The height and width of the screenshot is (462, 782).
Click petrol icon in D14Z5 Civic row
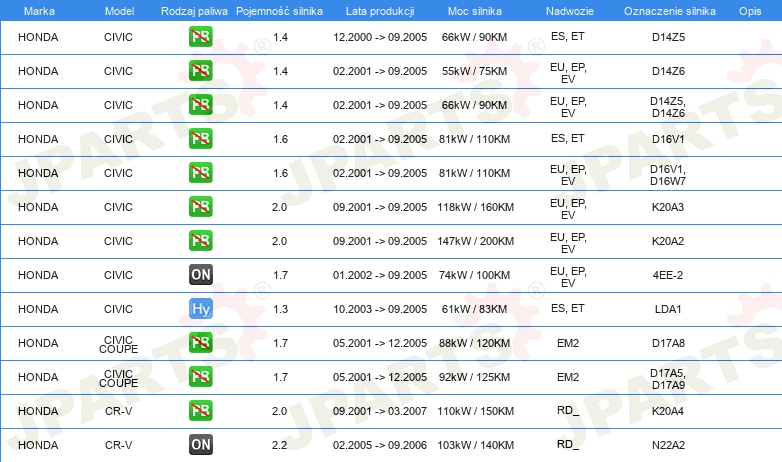[x=200, y=37]
